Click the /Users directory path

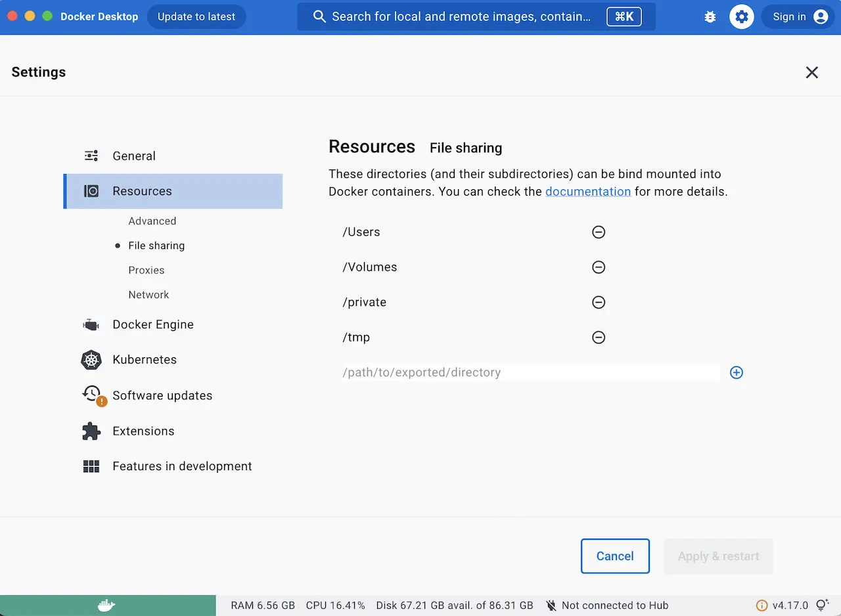click(x=361, y=232)
